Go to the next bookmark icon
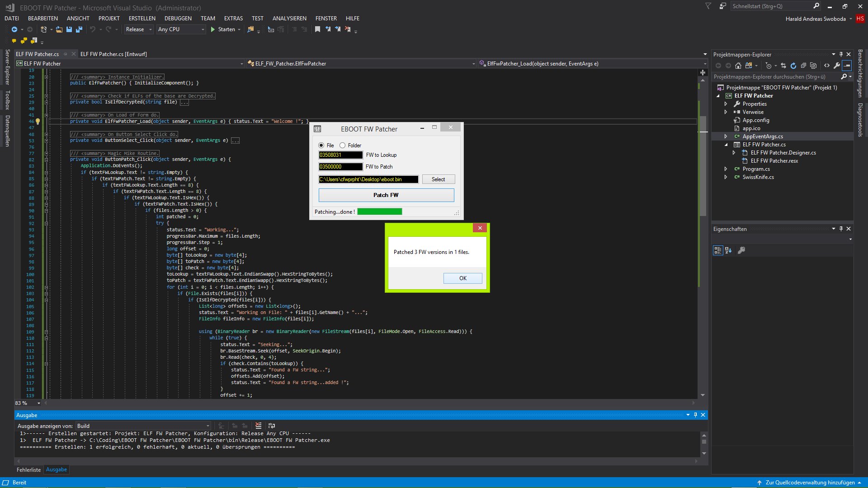Viewport: 868px width, 488px height. 338,29
